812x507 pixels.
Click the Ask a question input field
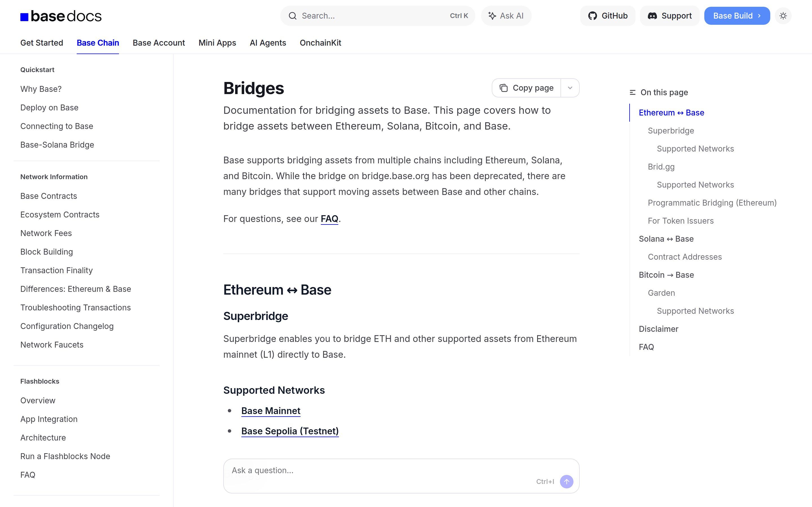coord(369,470)
